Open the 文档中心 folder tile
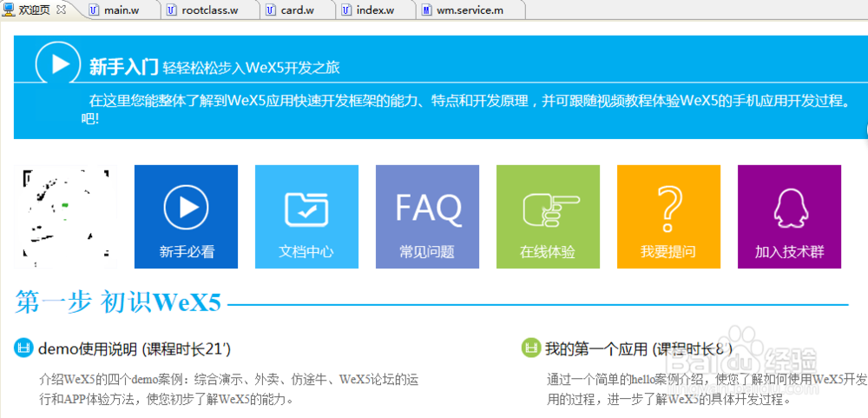This screenshot has width=868, height=418. (x=306, y=216)
